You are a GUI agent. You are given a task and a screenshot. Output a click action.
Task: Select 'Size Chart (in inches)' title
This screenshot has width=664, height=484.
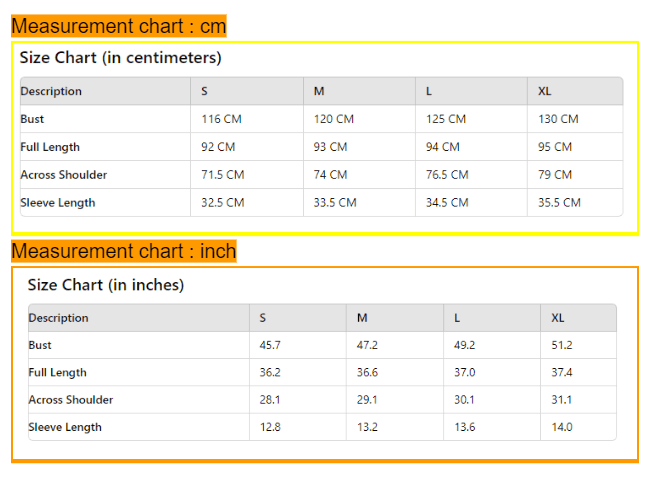coord(106,285)
